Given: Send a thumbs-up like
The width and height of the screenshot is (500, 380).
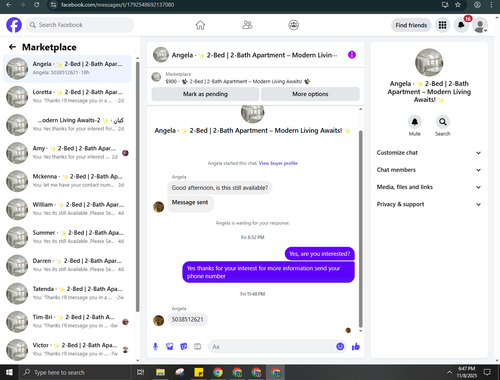Looking at the screenshot, I should (x=356, y=347).
